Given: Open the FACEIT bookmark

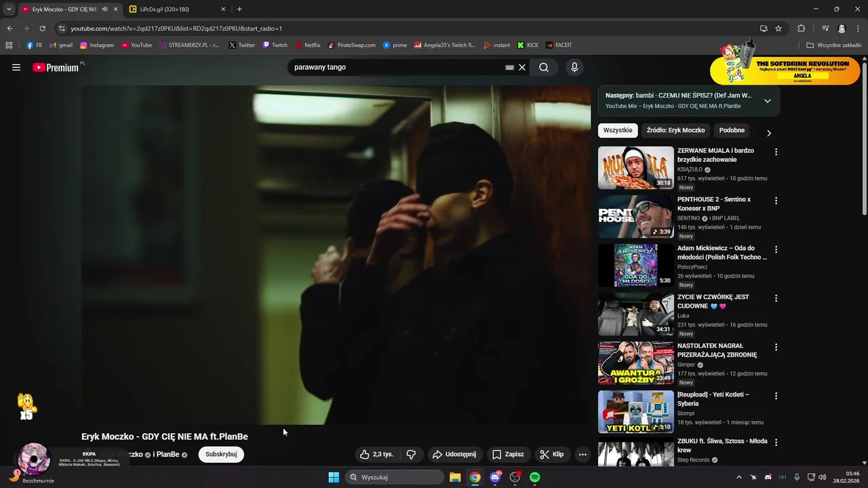Looking at the screenshot, I should click(559, 45).
